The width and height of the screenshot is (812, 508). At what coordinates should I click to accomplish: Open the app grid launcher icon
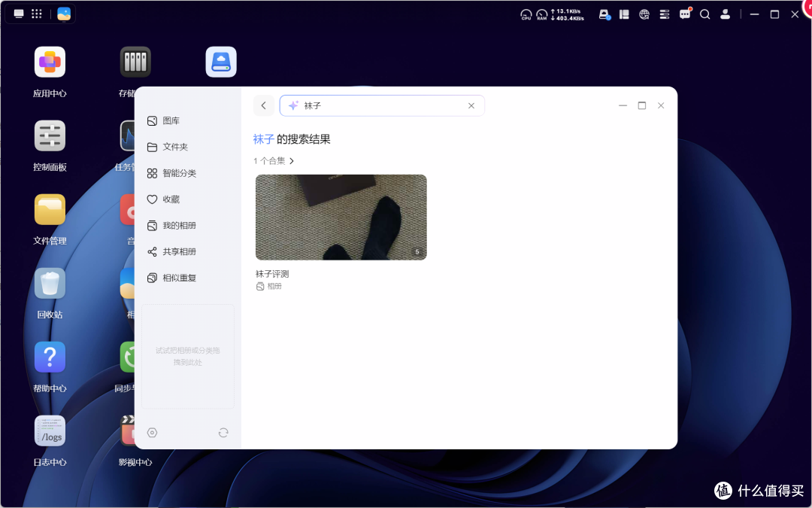[37, 14]
